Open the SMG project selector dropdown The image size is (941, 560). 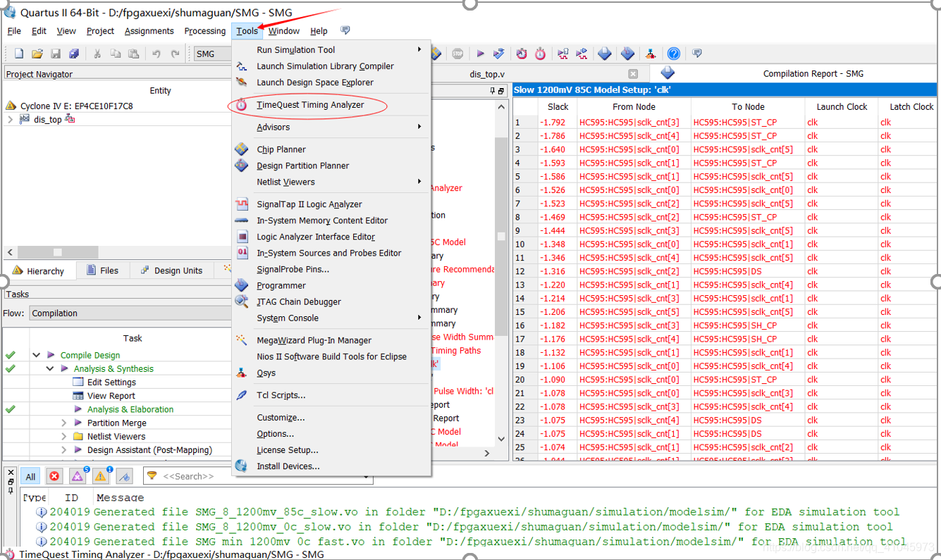212,54
